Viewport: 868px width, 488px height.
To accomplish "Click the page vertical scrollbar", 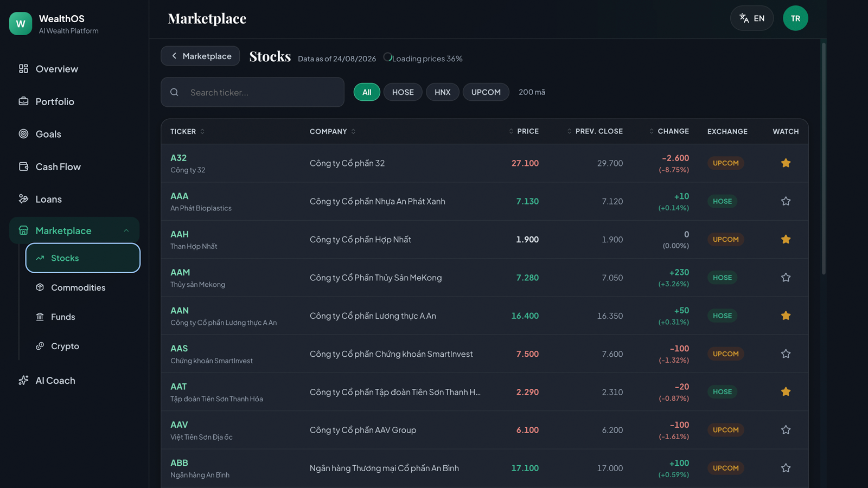I will pos(824,158).
